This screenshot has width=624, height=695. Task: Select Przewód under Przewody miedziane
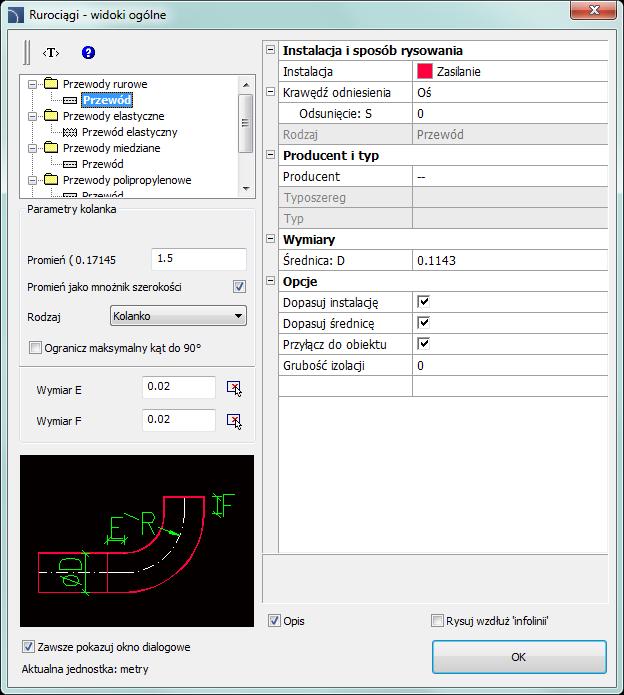pos(102,164)
